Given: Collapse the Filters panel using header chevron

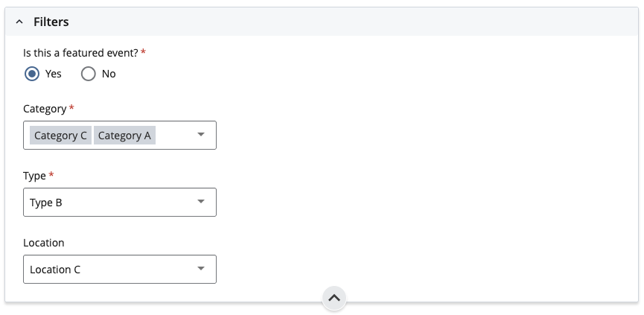Looking at the screenshot, I should click(19, 22).
